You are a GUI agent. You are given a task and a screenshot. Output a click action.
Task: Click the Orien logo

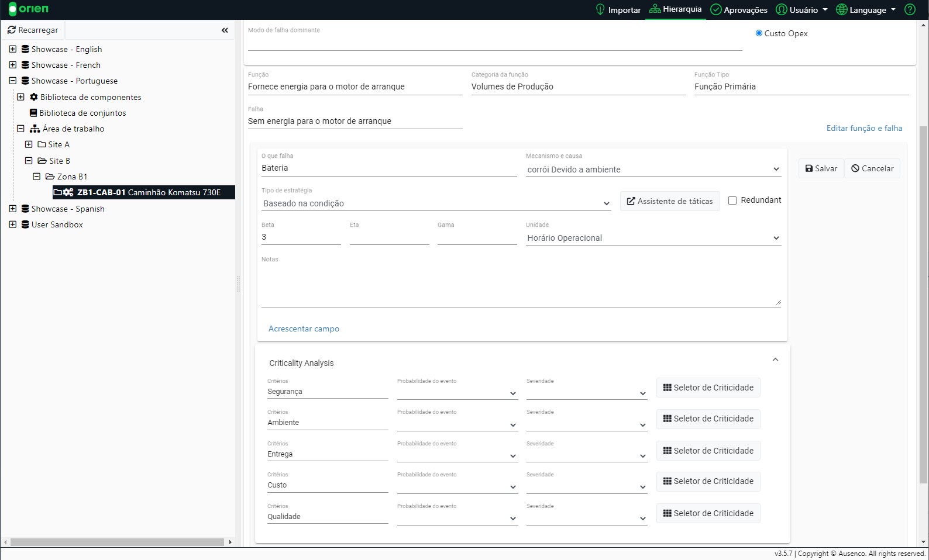point(29,9)
